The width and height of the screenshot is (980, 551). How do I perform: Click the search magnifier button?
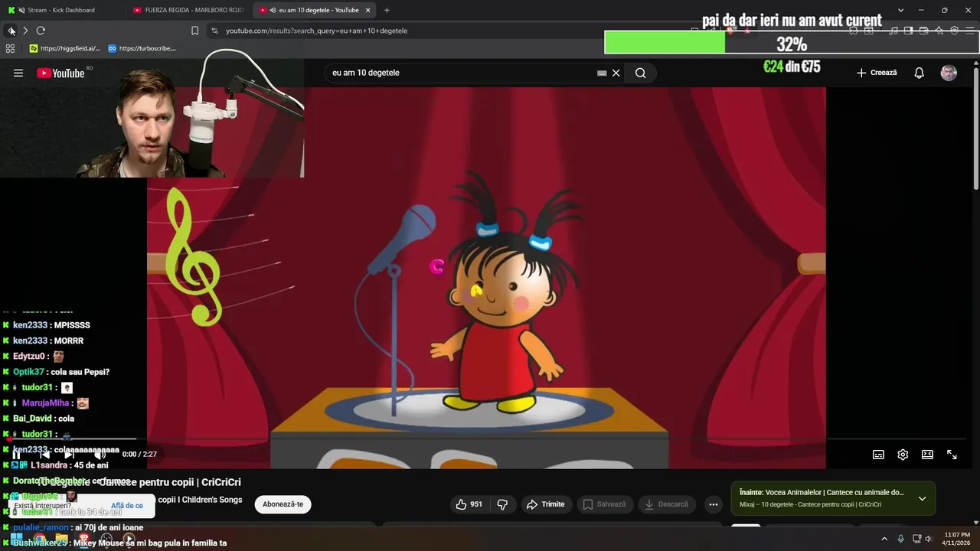coord(640,73)
